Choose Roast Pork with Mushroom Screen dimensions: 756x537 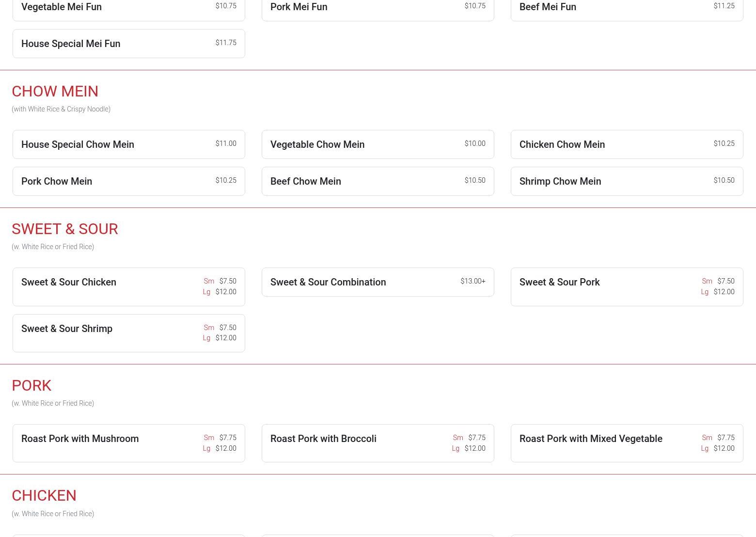[x=128, y=443]
